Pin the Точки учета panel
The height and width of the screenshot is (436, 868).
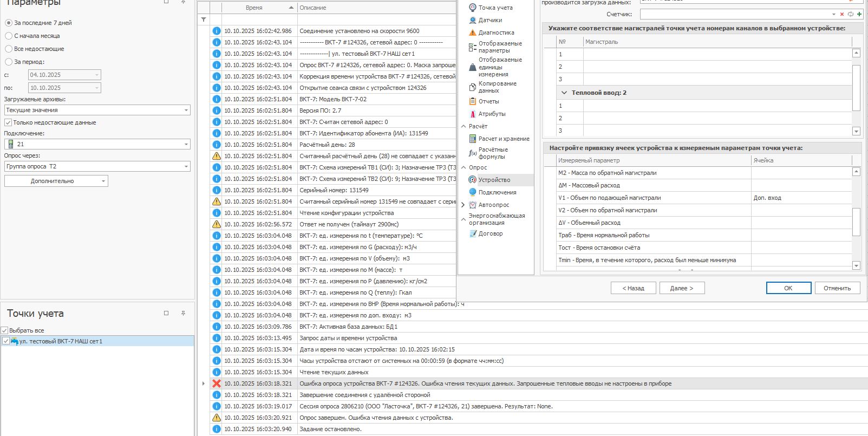pos(183,313)
